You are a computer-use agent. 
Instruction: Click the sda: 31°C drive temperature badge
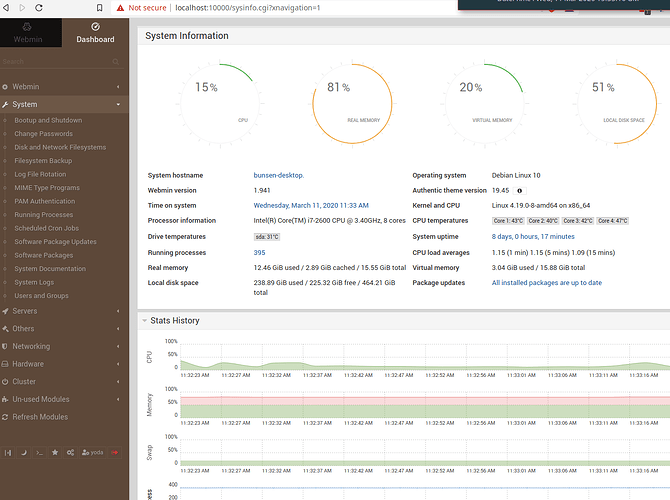click(x=267, y=237)
